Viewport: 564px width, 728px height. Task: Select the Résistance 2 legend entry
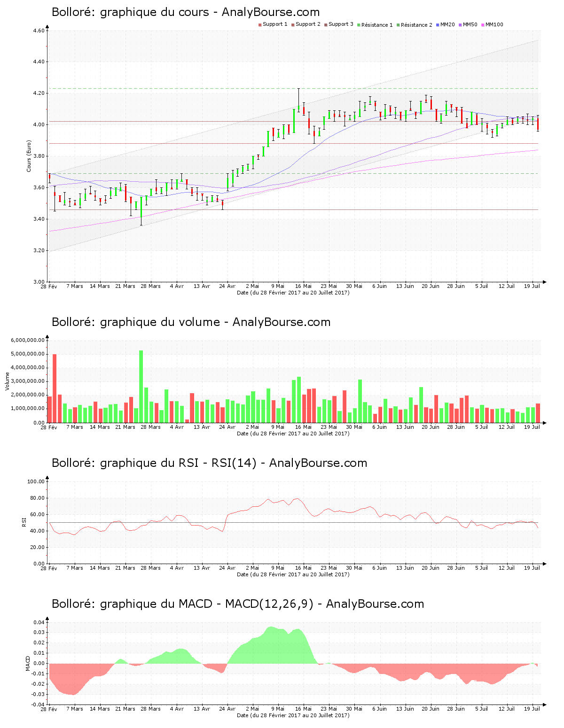coord(415,25)
